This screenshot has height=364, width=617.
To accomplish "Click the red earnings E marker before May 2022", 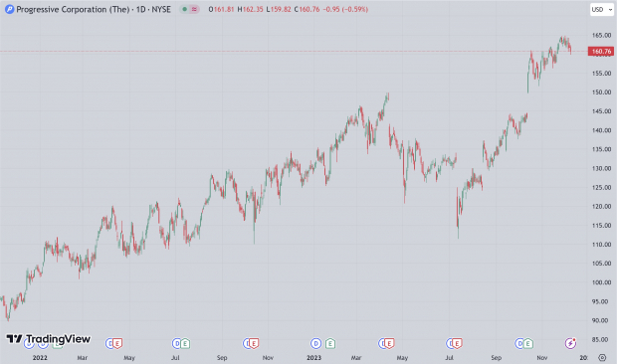I will click(x=117, y=343).
